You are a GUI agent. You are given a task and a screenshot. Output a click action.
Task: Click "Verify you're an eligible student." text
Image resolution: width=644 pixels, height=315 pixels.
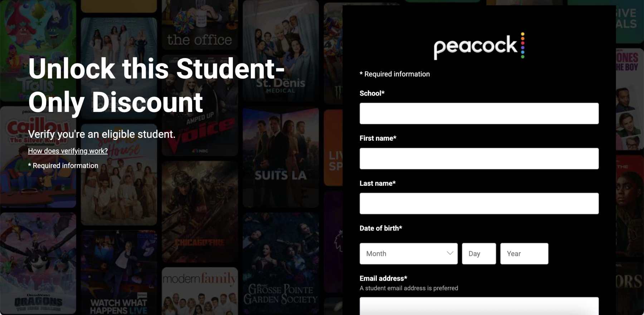tap(102, 134)
